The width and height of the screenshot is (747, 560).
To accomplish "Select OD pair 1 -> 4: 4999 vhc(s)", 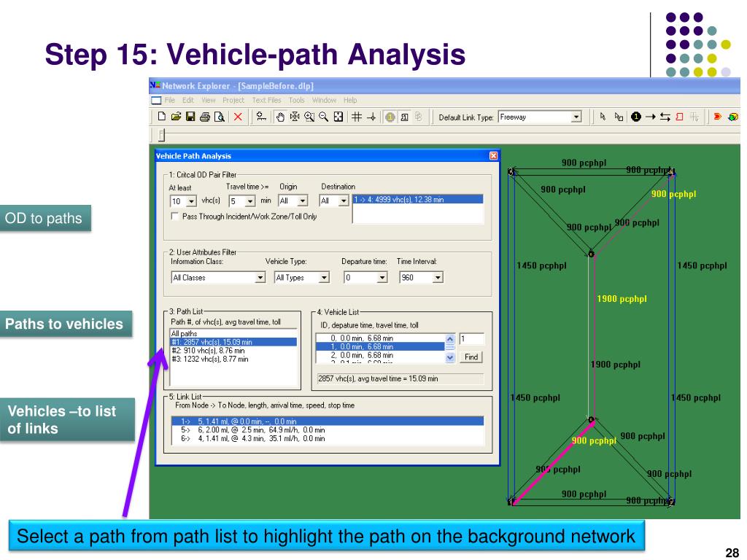I will pos(418,200).
